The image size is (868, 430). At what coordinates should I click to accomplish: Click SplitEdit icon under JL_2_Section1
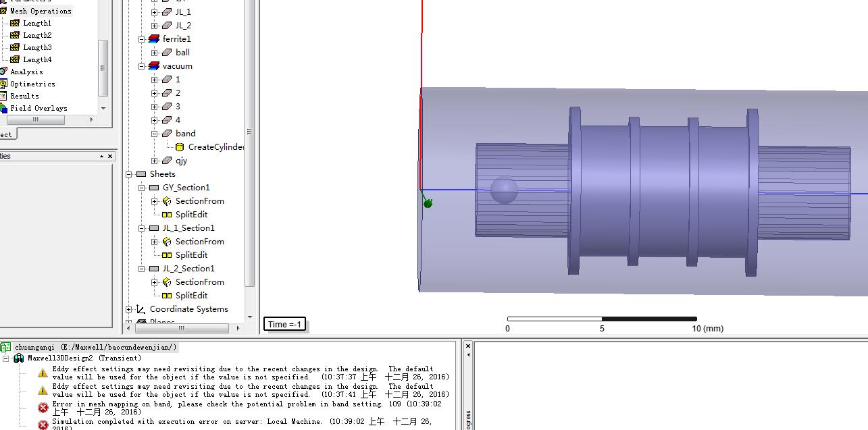click(167, 296)
